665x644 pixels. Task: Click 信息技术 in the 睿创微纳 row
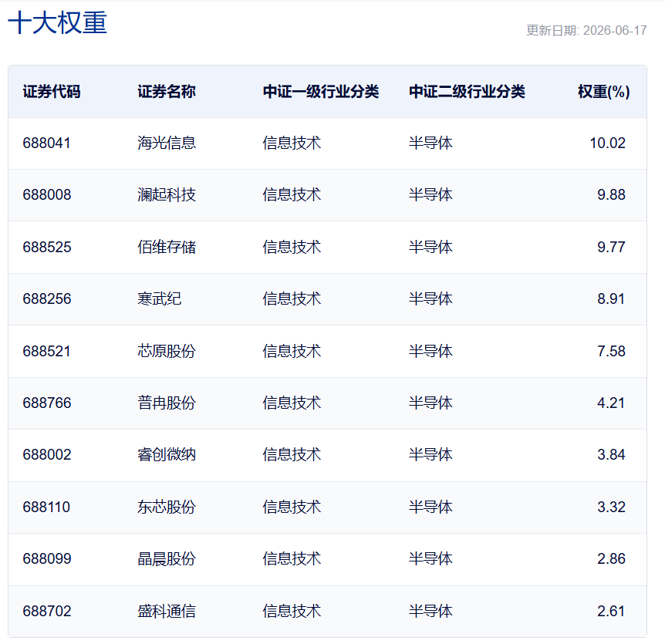coord(292,454)
